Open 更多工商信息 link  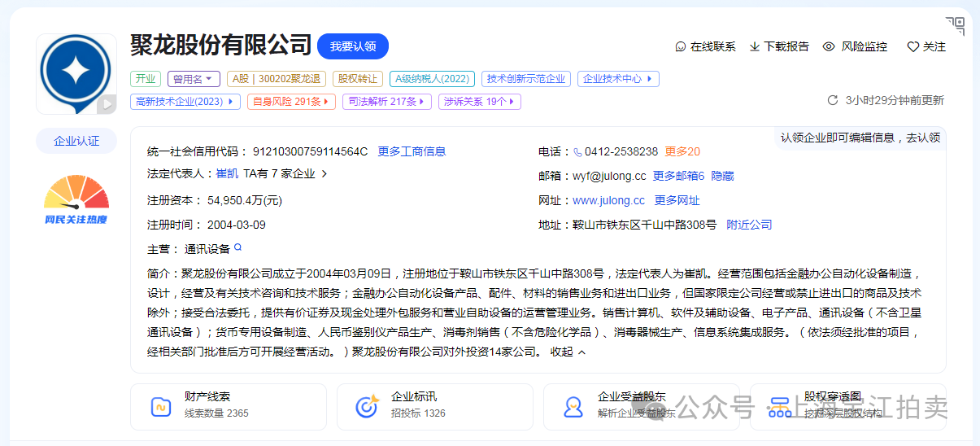pyautogui.click(x=412, y=151)
